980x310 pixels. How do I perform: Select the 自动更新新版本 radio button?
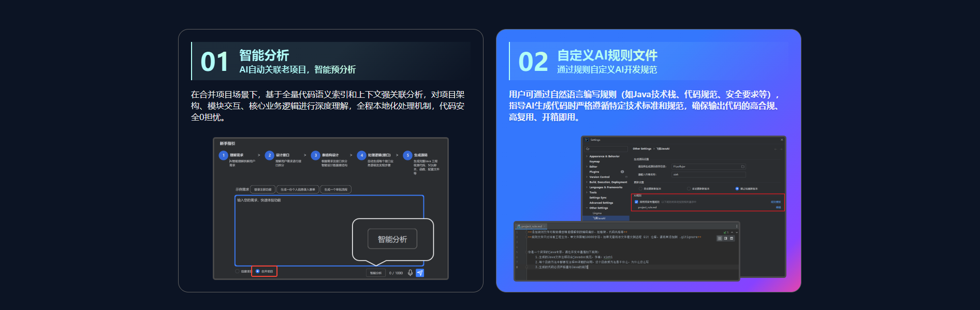(641, 189)
